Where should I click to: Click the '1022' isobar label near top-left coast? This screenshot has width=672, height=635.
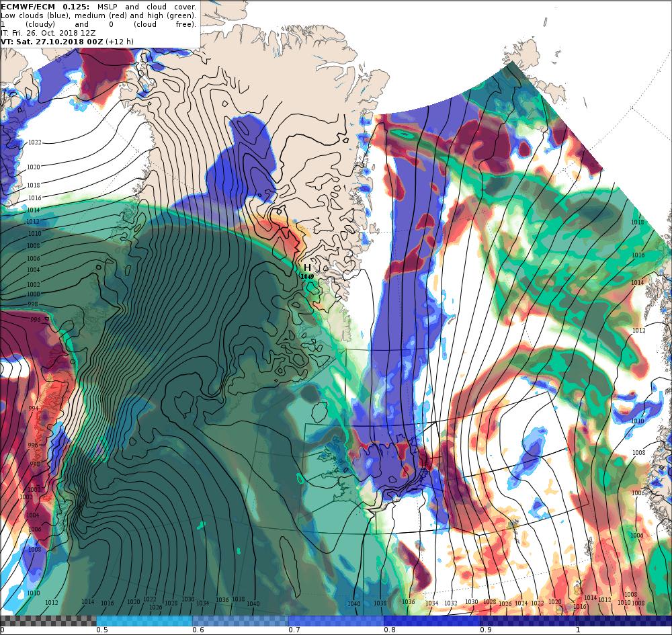(35, 142)
